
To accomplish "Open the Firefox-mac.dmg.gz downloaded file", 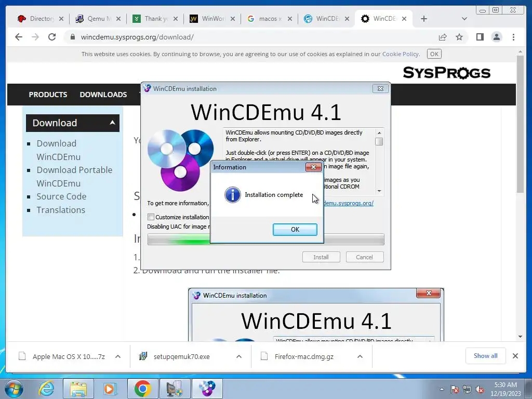I will [303, 356].
